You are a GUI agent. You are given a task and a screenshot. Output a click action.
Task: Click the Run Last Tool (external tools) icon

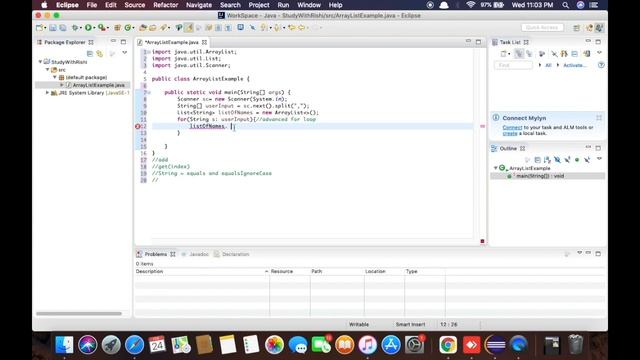tap(102, 28)
